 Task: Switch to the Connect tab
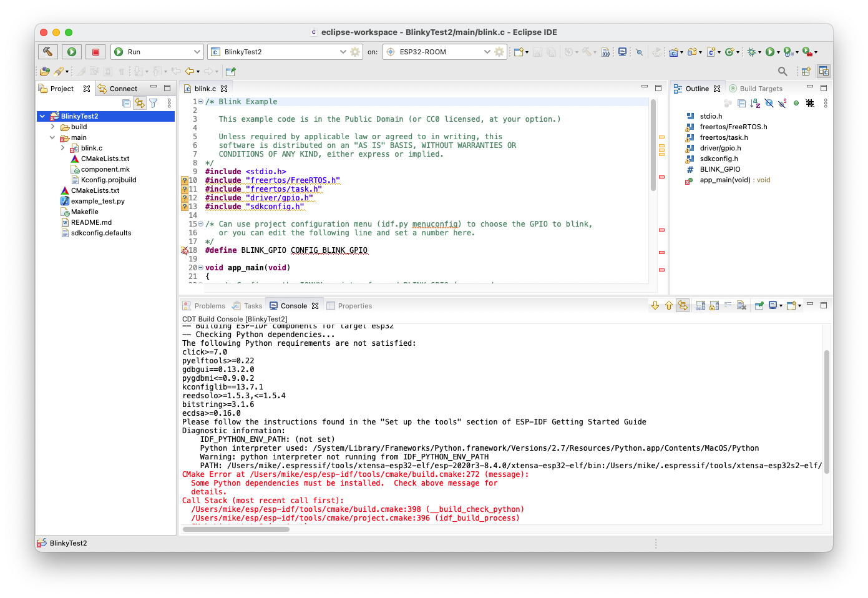tap(118, 89)
